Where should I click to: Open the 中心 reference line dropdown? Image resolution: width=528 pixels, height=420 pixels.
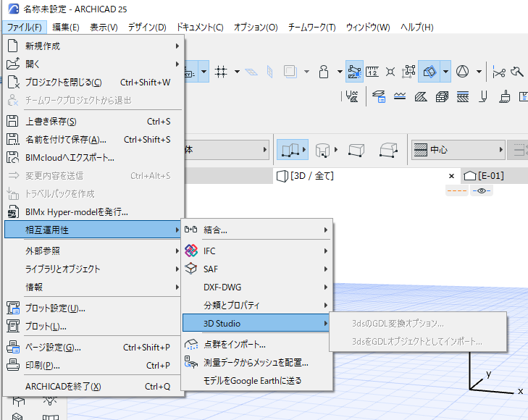click(x=458, y=149)
